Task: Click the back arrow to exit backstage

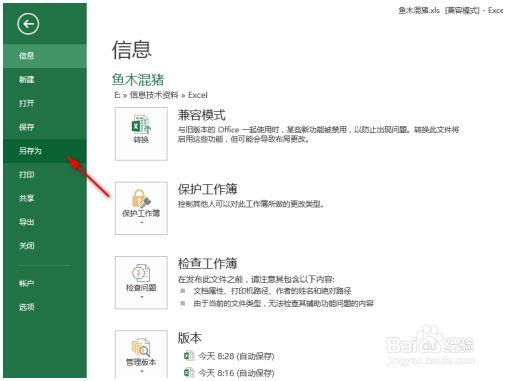Action: pyautogui.click(x=28, y=24)
